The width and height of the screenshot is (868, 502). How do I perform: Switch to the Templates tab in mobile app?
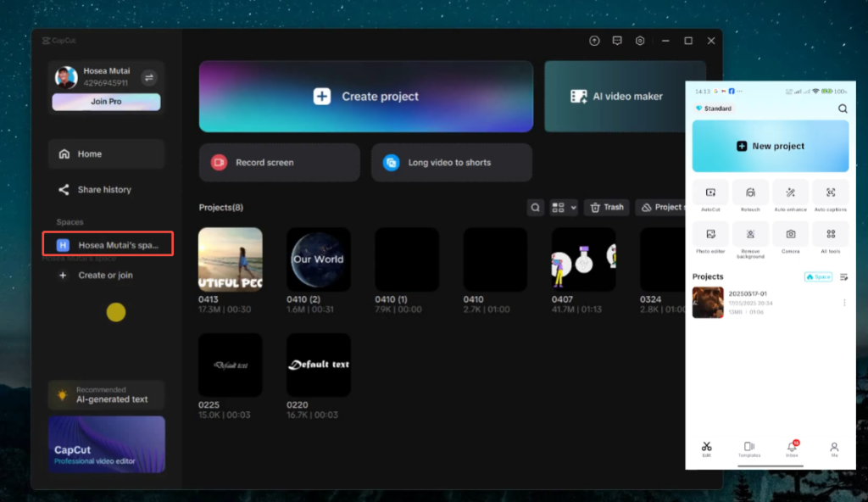click(749, 449)
